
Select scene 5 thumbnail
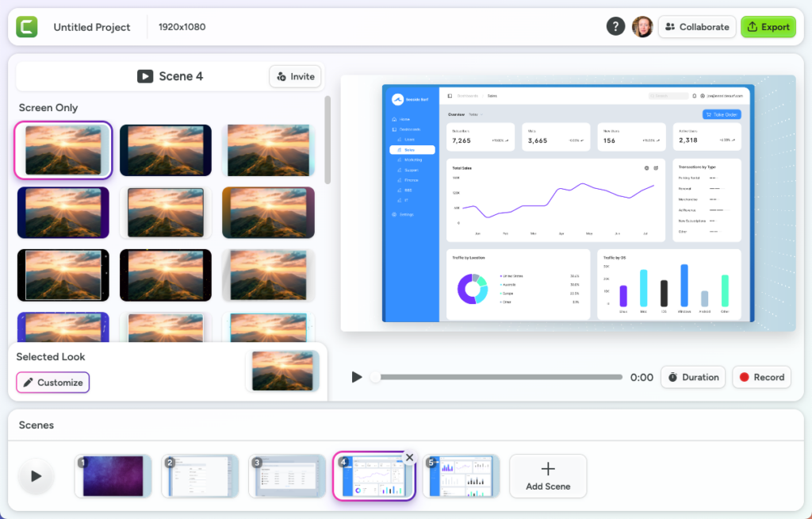(461, 476)
